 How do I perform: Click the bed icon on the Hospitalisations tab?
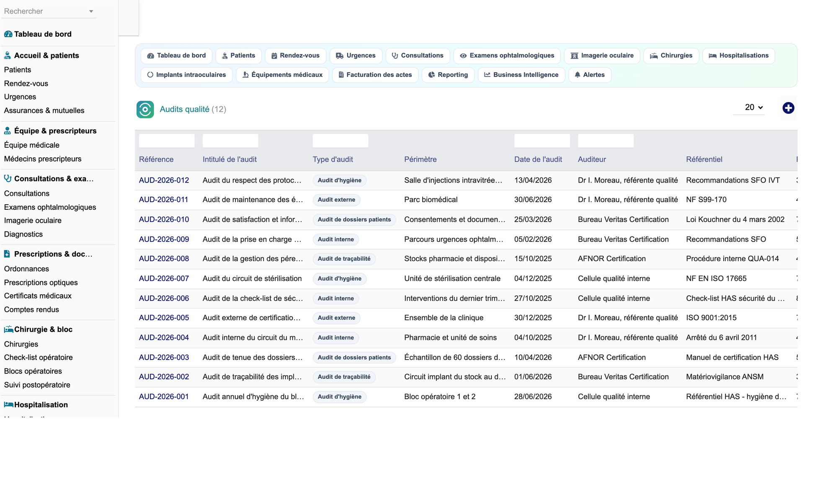713,56
